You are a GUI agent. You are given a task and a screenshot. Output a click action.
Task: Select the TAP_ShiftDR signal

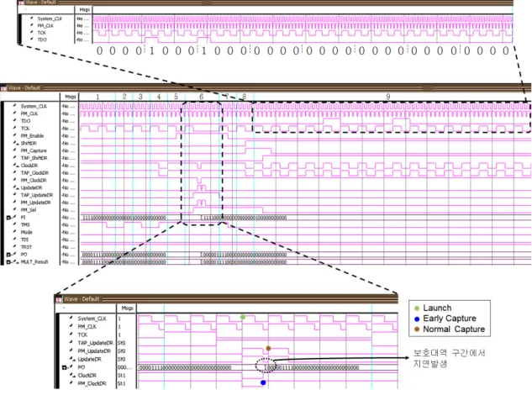click(x=34, y=158)
